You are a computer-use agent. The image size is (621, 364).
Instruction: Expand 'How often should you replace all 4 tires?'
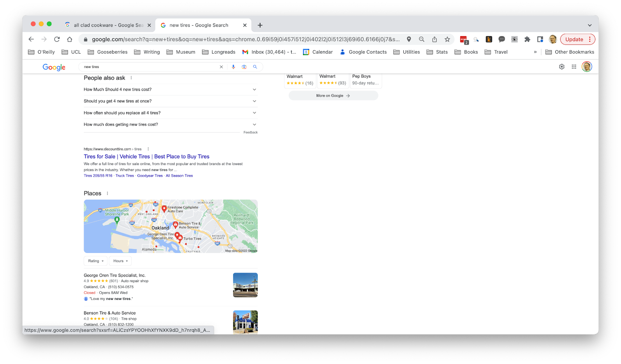tap(170, 113)
